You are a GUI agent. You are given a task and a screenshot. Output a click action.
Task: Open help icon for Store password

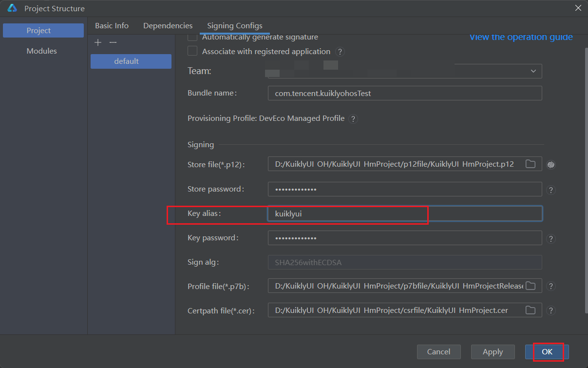coord(551,190)
